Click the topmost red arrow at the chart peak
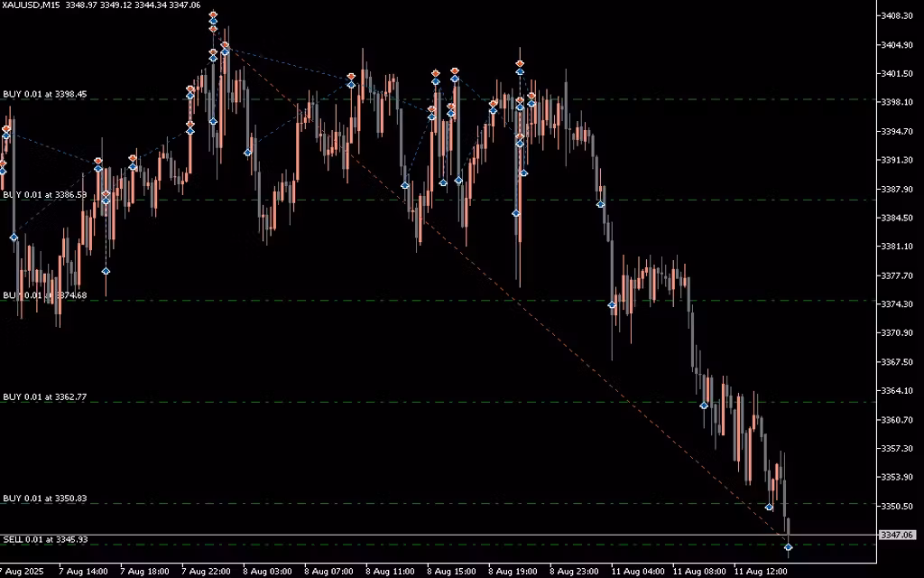Viewport: 924px width, 578px height. 213,14
